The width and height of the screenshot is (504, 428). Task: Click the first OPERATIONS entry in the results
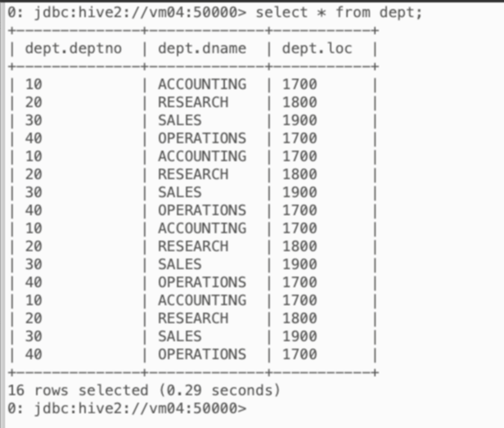pyautogui.click(x=202, y=138)
